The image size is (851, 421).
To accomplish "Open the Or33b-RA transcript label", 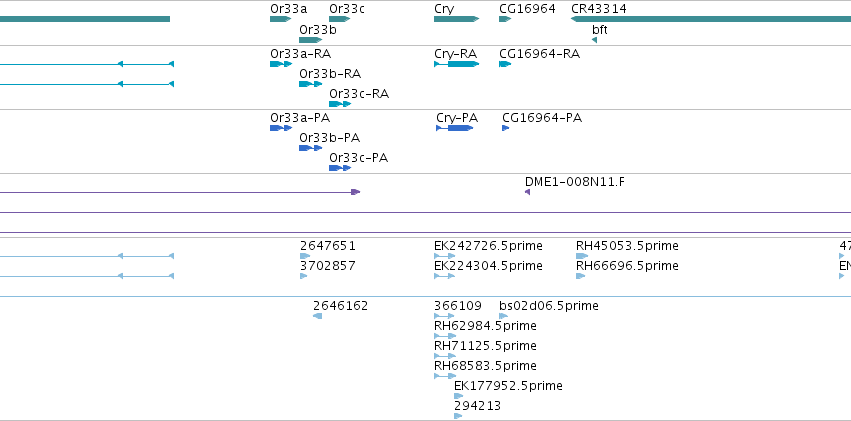I will click(x=330, y=73).
